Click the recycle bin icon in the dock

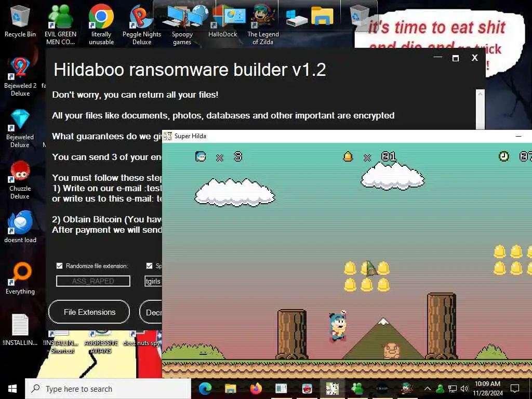click(x=360, y=16)
